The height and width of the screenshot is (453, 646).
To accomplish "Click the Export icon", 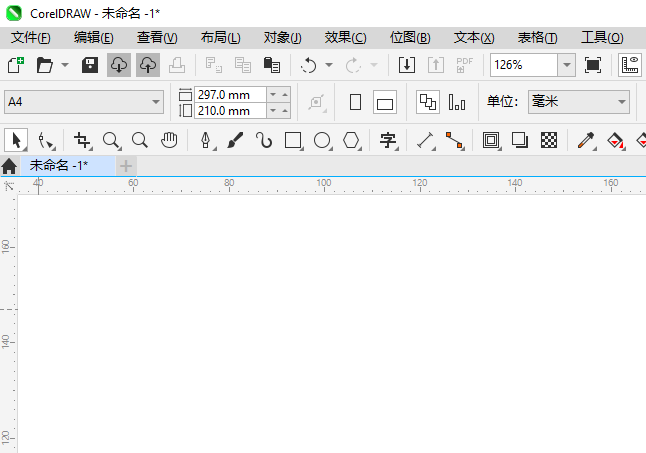I will [435, 65].
